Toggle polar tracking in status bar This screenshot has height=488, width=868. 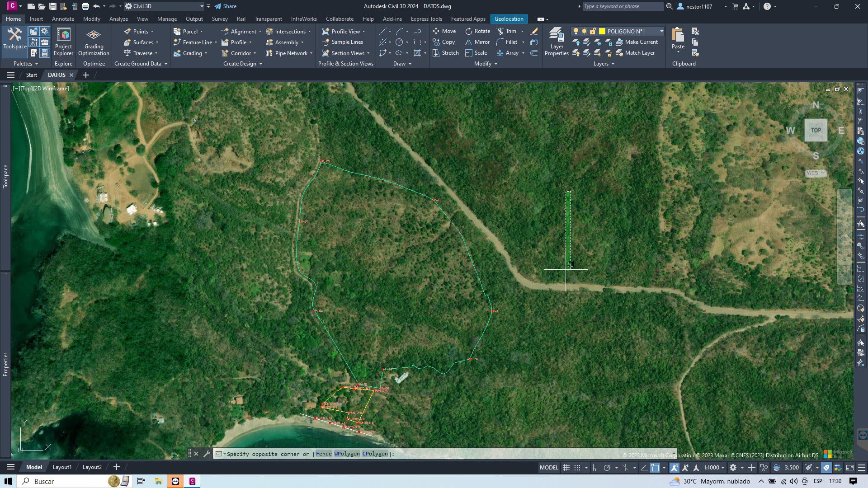[x=607, y=468]
